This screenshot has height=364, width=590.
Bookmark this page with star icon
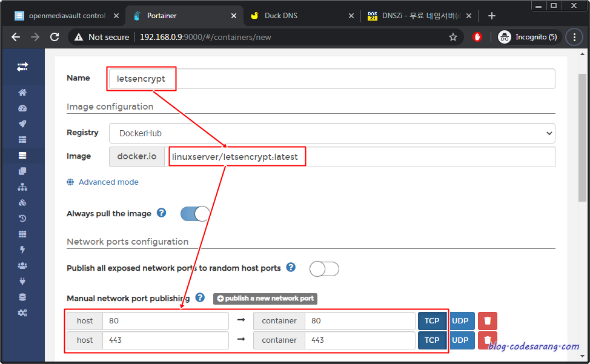(x=453, y=37)
